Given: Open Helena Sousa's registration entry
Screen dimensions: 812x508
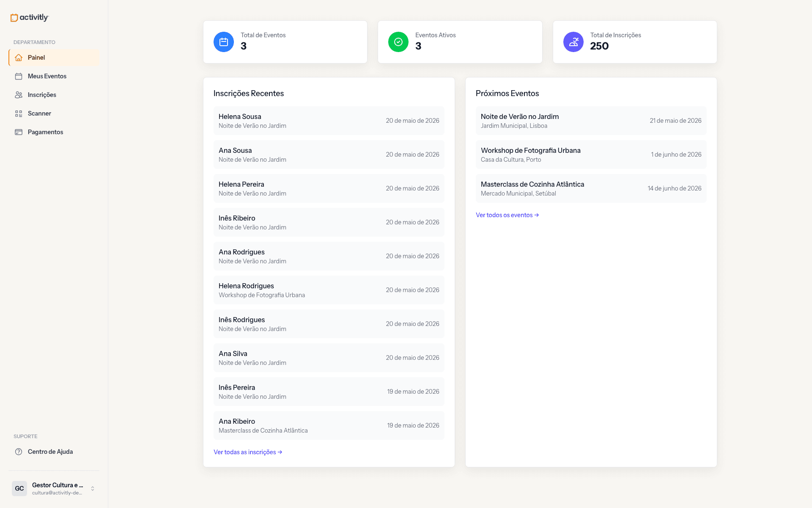Looking at the screenshot, I should [x=329, y=121].
